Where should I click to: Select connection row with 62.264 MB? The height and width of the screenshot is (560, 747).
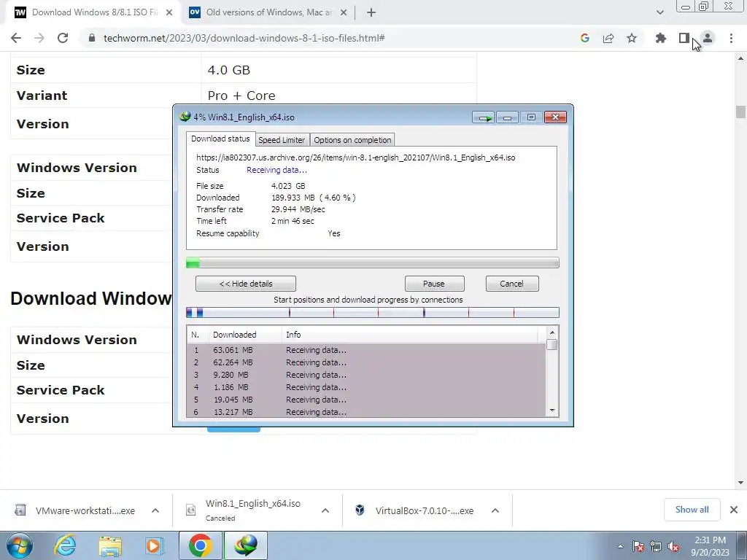click(367, 362)
